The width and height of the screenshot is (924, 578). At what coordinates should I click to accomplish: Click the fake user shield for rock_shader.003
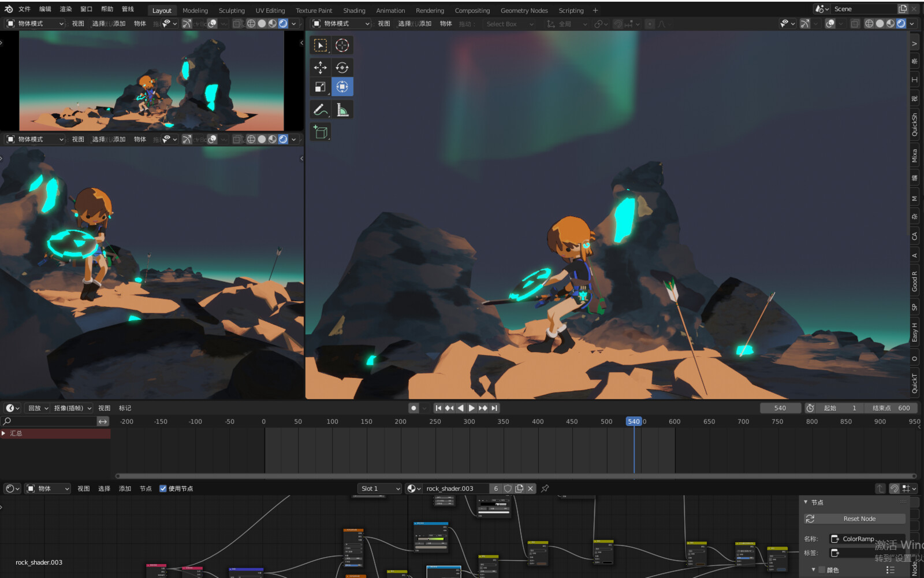coord(508,488)
